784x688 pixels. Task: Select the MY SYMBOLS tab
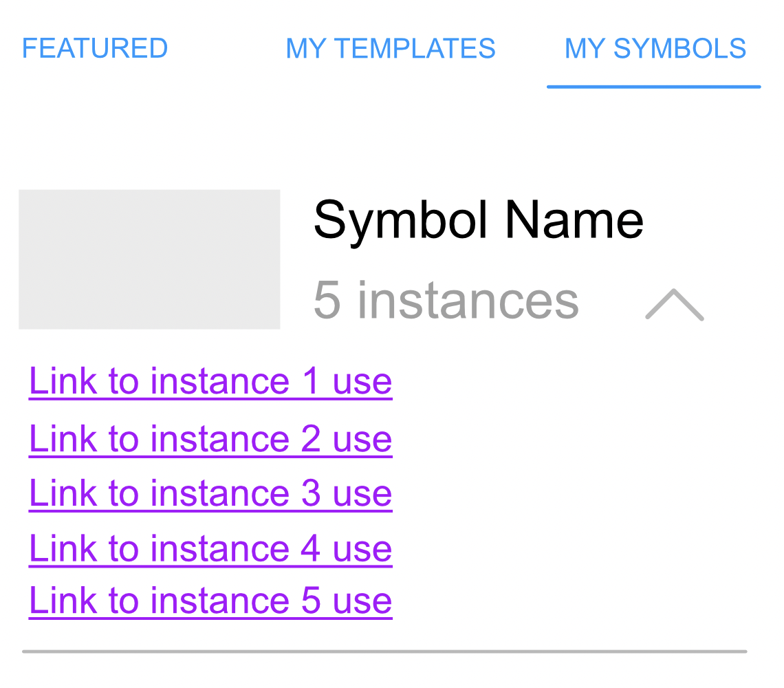[x=655, y=48]
